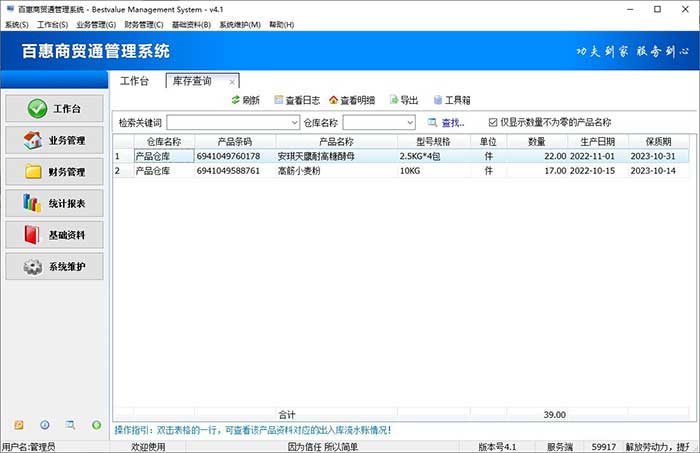The width and height of the screenshot is (700, 453).
Task: Sort by 产品条码 column header
Action: [235, 141]
